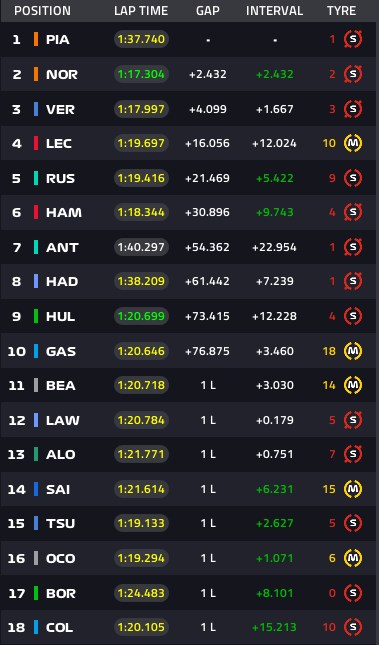Click Gasly's medium tyre icon
Image resolution: width=379 pixels, height=645 pixels.
tap(353, 351)
